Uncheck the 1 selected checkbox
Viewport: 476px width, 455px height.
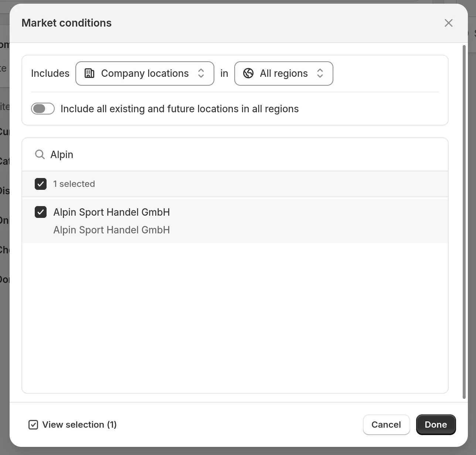[x=41, y=184]
